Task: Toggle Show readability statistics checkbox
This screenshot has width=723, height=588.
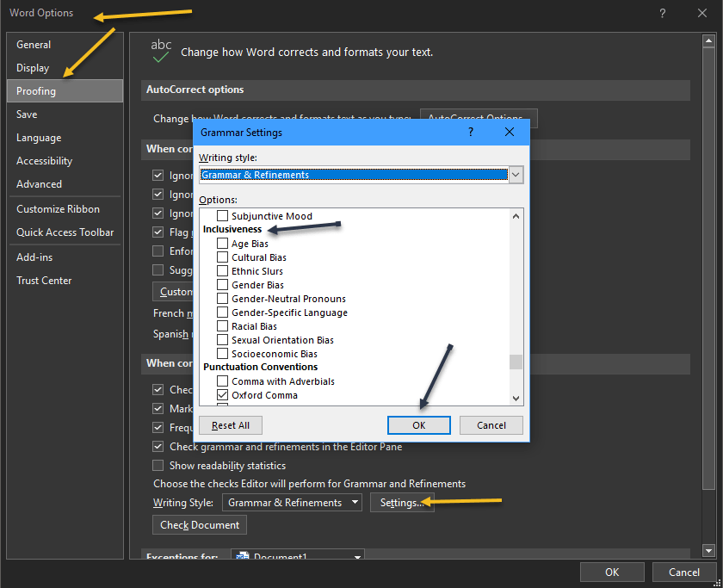Action: (x=158, y=466)
